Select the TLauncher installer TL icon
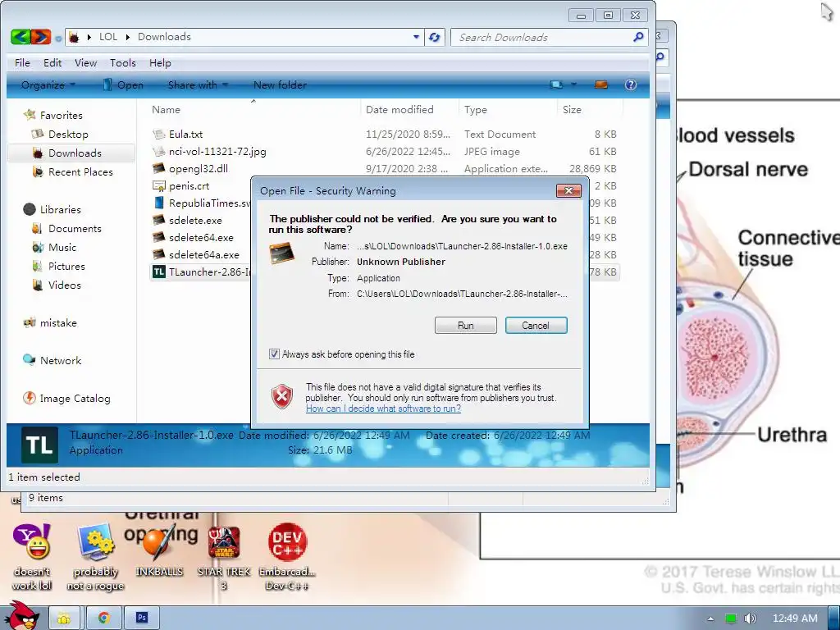The height and width of the screenshot is (630, 840). pos(158,272)
